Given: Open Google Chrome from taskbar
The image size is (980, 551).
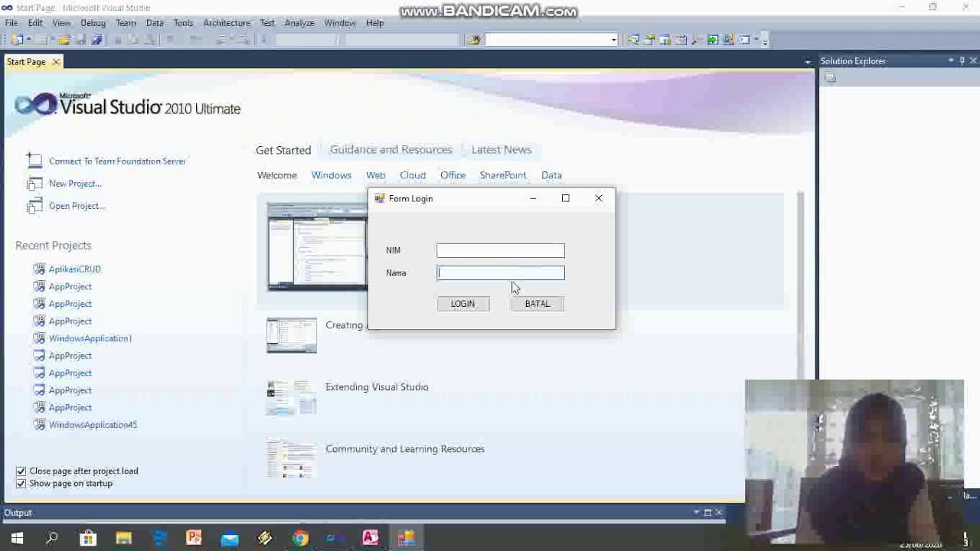Looking at the screenshot, I should [300, 538].
